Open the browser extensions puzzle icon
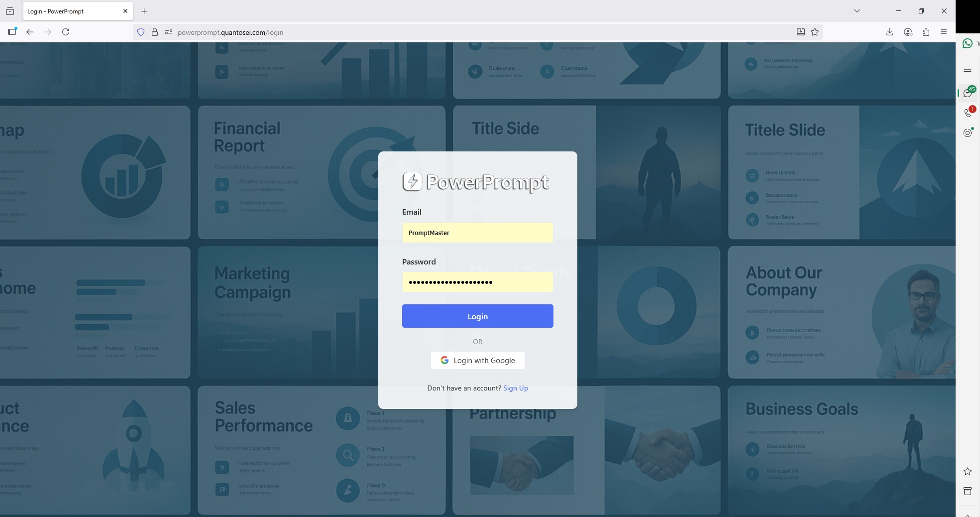 pyautogui.click(x=926, y=32)
